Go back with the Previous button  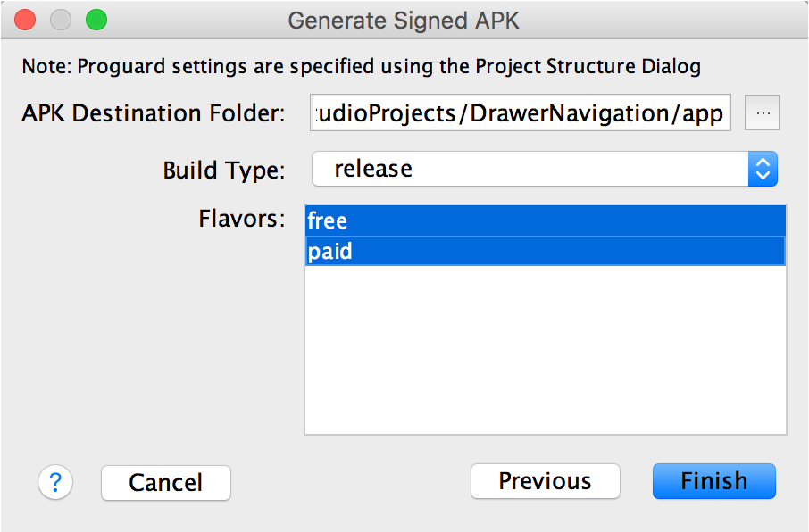pos(545,481)
